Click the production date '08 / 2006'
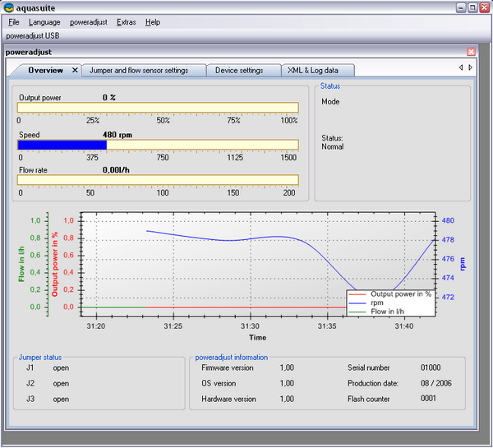The height and width of the screenshot is (448, 493). tap(436, 383)
